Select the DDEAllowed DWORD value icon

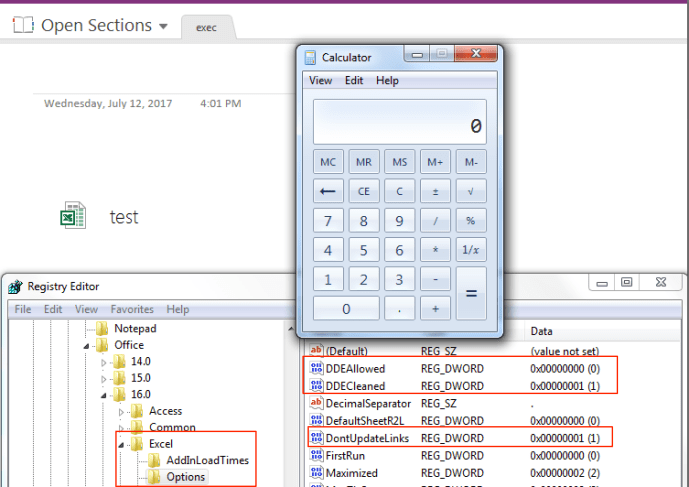tap(317, 369)
